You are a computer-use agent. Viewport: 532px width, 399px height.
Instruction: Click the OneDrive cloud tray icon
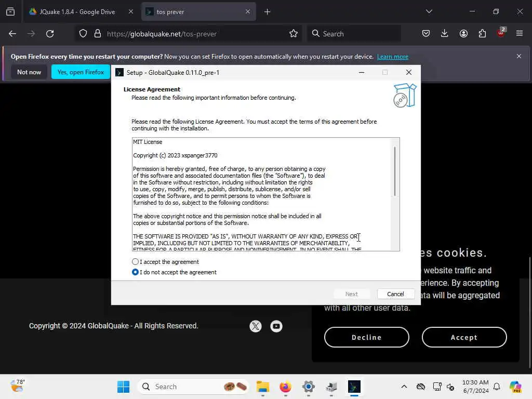point(421,387)
